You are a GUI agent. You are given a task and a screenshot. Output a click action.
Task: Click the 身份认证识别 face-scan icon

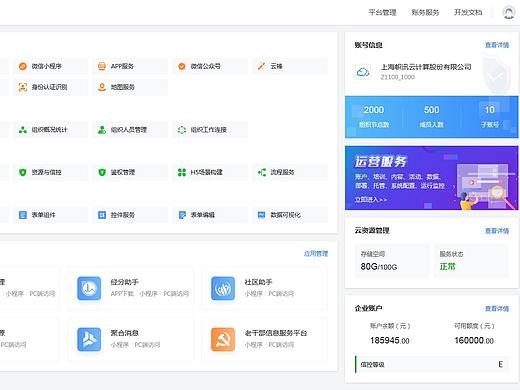point(23,87)
